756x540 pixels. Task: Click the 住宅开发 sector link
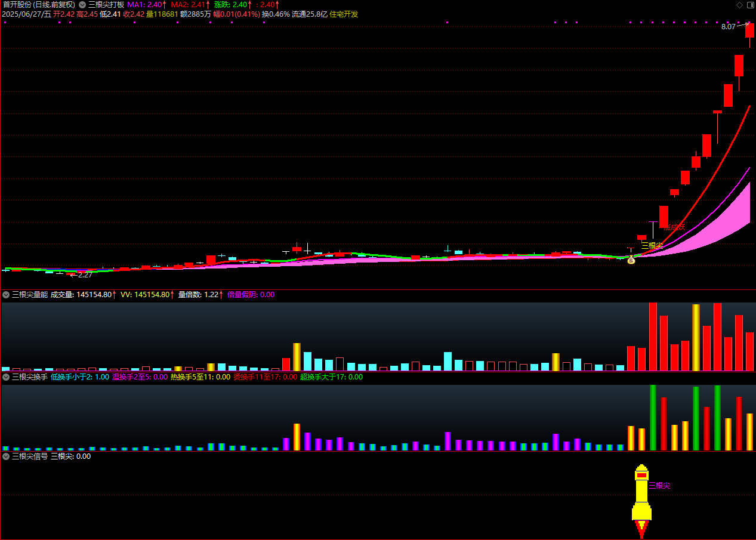pos(344,14)
